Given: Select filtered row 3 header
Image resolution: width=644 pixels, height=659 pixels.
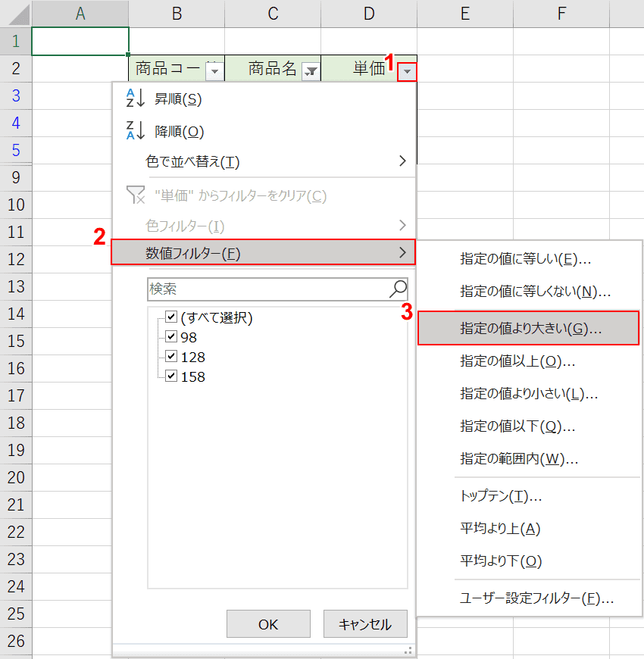Looking at the screenshot, I should click(16, 96).
